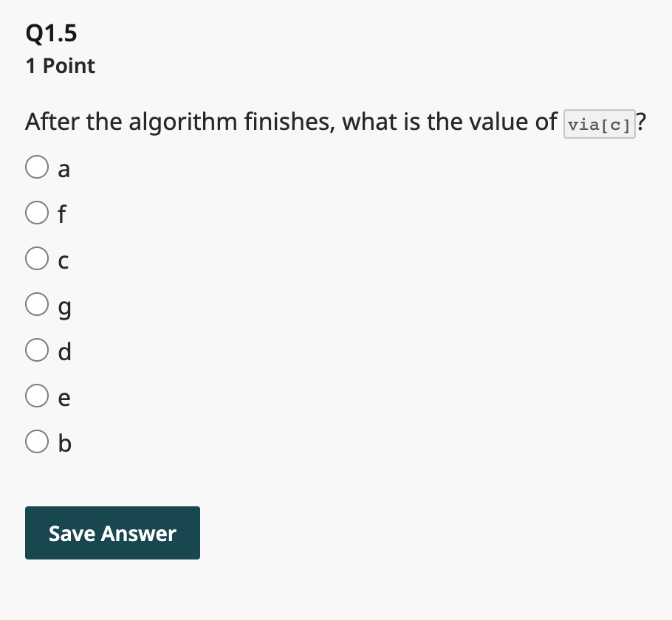Image resolution: width=672 pixels, height=620 pixels.
Task: Select answer option d
Action: pyautogui.click(x=37, y=350)
